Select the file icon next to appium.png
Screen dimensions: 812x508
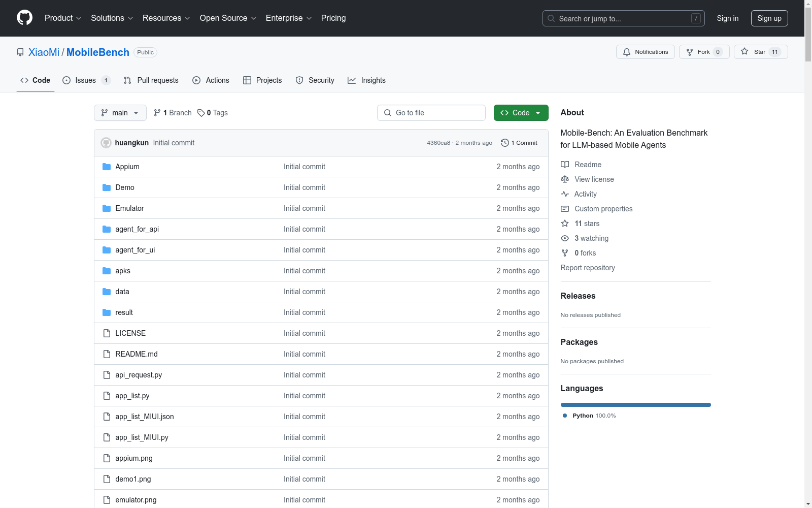107,458
